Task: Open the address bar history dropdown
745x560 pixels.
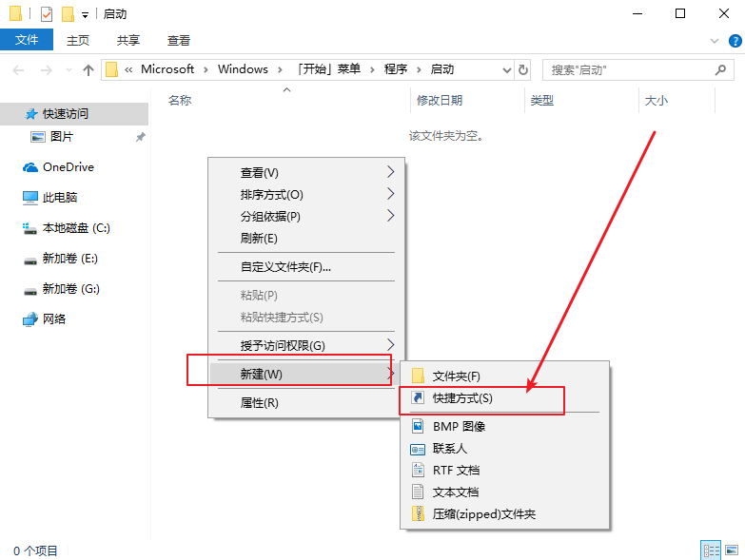Action: (x=506, y=69)
